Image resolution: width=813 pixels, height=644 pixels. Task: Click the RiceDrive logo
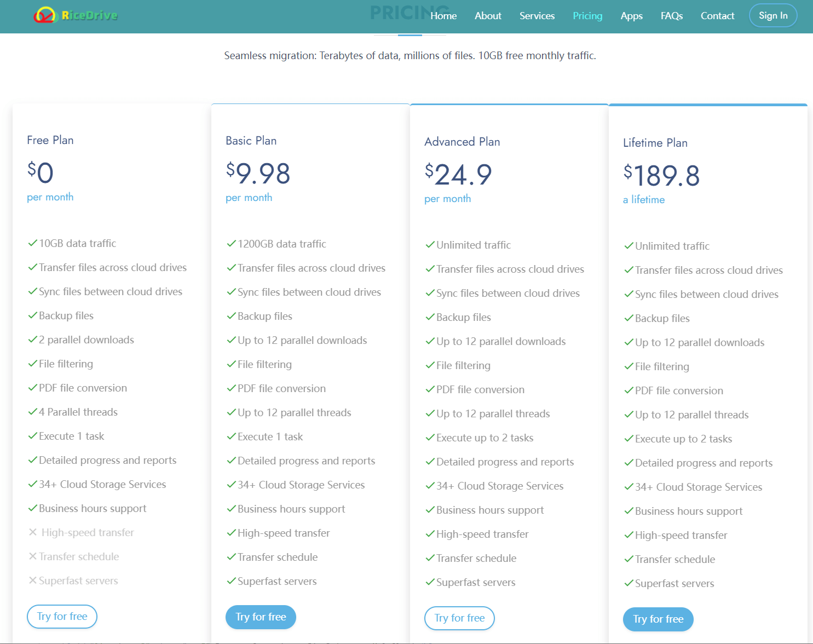(x=76, y=15)
